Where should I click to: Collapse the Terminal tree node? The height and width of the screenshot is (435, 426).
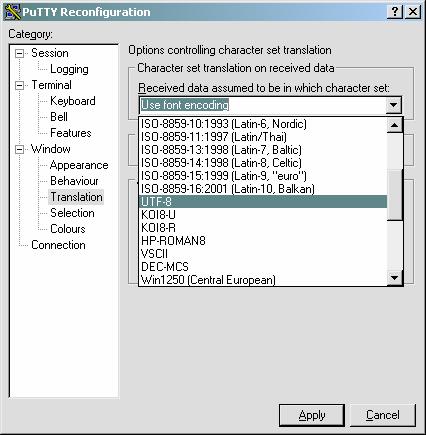(20, 85)
